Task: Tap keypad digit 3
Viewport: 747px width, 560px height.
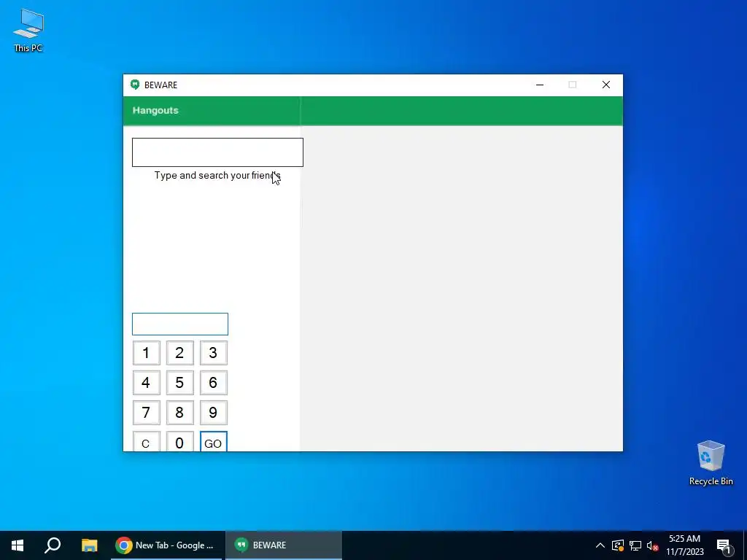Action: pos(214,353)
